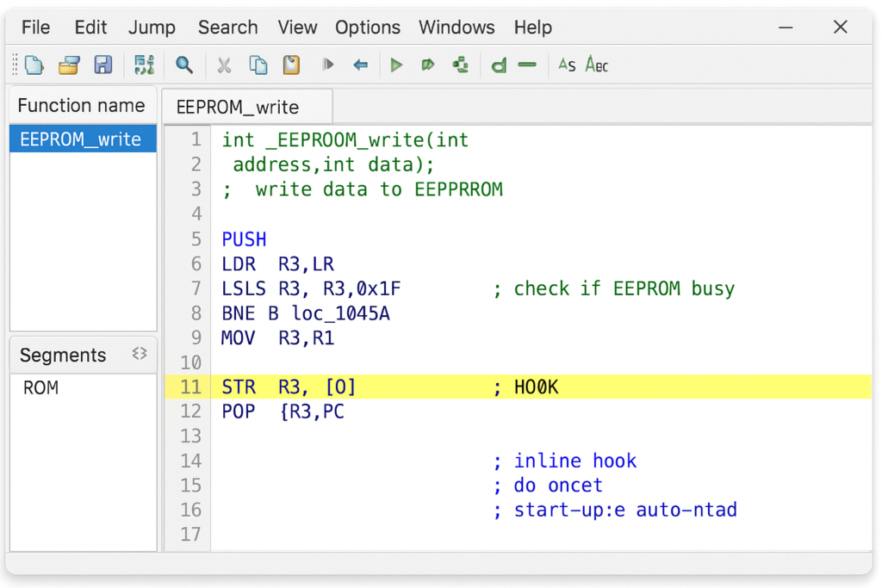This screenshot has height=588, width=882.
Task: Cut selection with the scissors icon
Action: pos(225,65)
